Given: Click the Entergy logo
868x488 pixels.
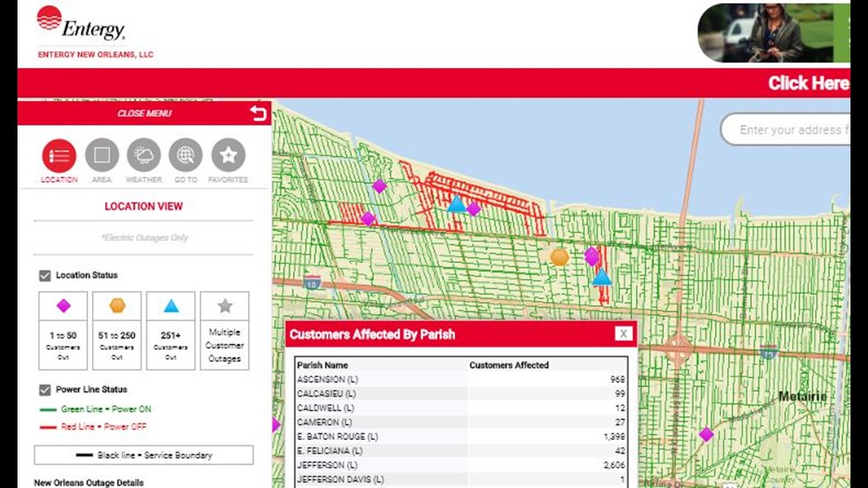Looking at the screenshot, I should (x=81, y=23).
